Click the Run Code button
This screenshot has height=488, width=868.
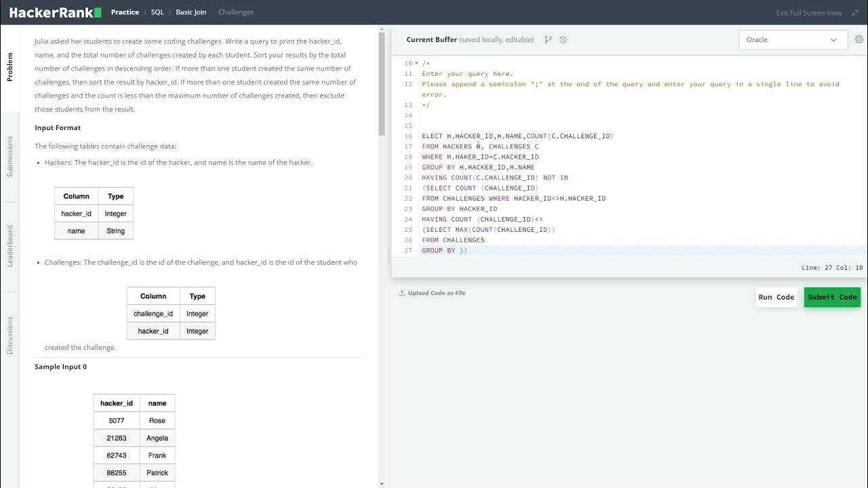(776, 297)
